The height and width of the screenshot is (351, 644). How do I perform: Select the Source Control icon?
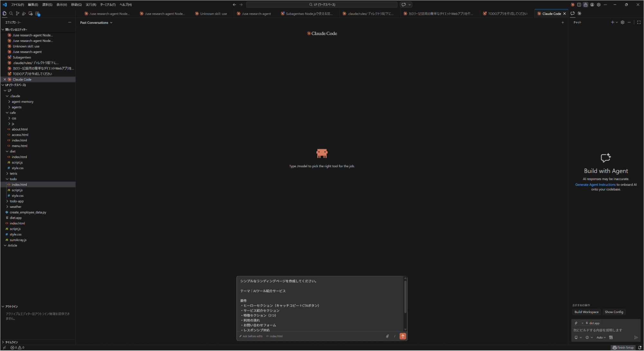18,14
